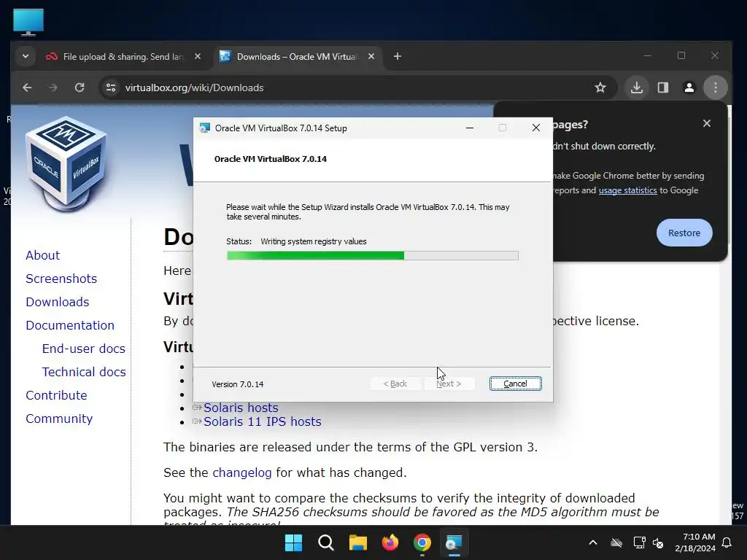The height and width of the screenshot is (560, 747).
Task: Click the OneDrive cloud tray icon
Action: [x=616, y=542]
